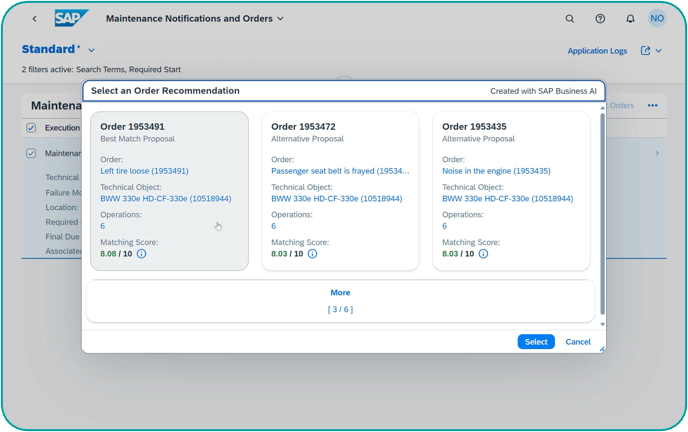The height and width of the screenshot is (432, 688).
Task: Expand the share options dropdown arrow
Action: tap(659, 51)
